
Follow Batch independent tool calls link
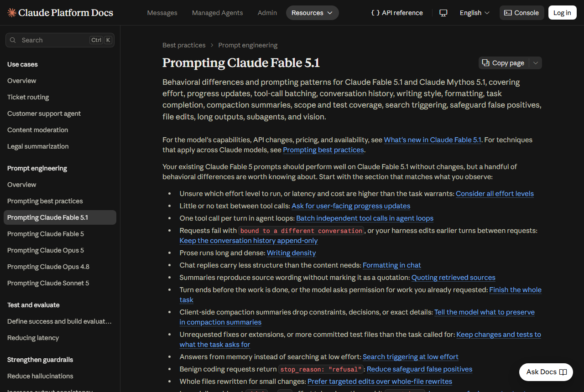[x=365, y=218]
